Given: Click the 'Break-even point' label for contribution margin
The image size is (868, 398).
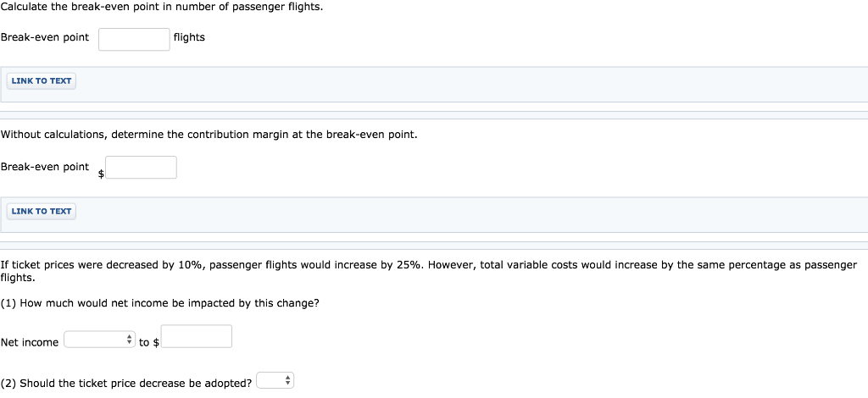Looking at the screenshot, I should coord(45,167).
